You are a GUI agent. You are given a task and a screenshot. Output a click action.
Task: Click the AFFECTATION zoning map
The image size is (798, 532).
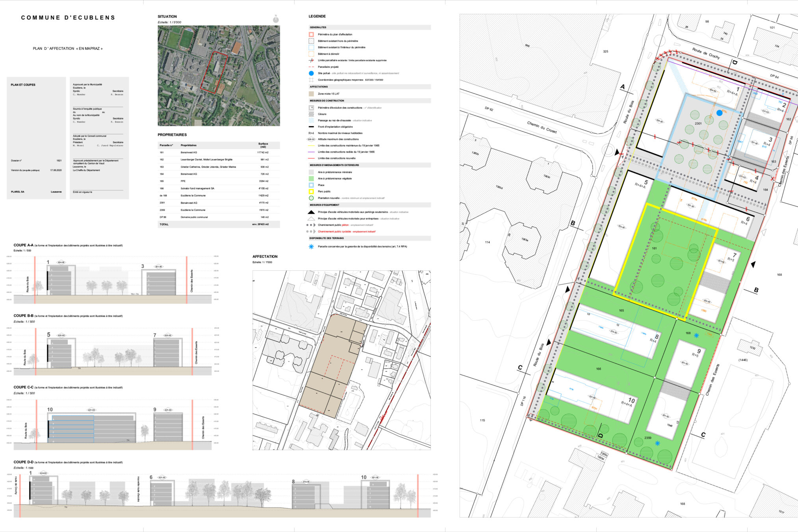(342, 360)
